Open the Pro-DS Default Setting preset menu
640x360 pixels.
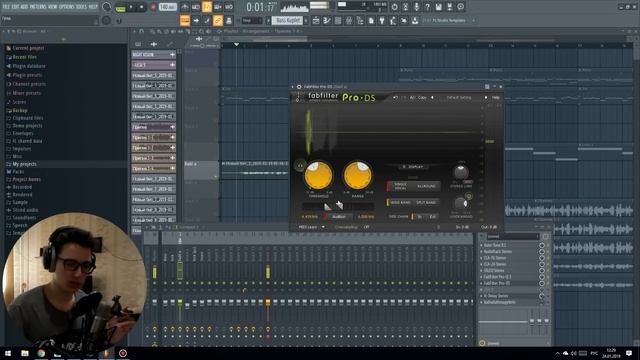coord(459,98)
